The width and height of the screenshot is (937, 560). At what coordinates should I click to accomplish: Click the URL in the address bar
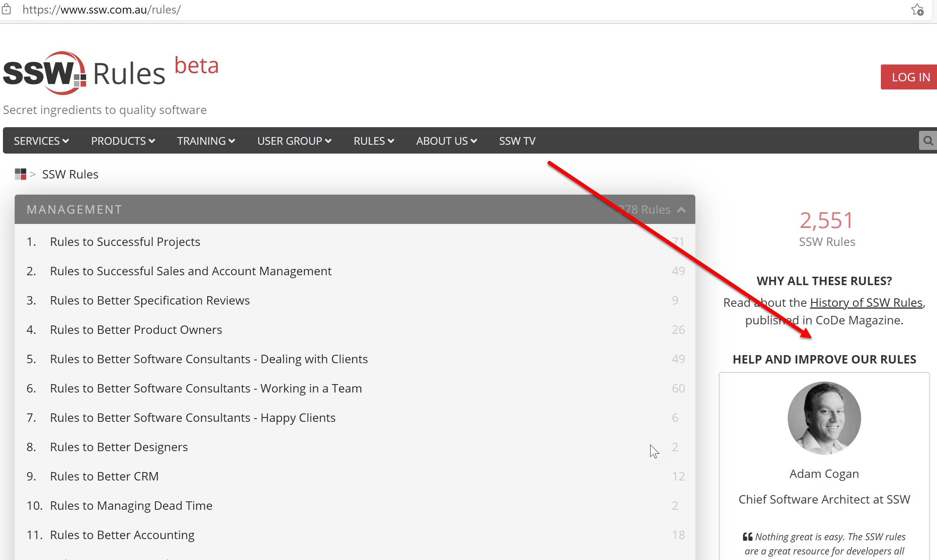tap(102, 10)
